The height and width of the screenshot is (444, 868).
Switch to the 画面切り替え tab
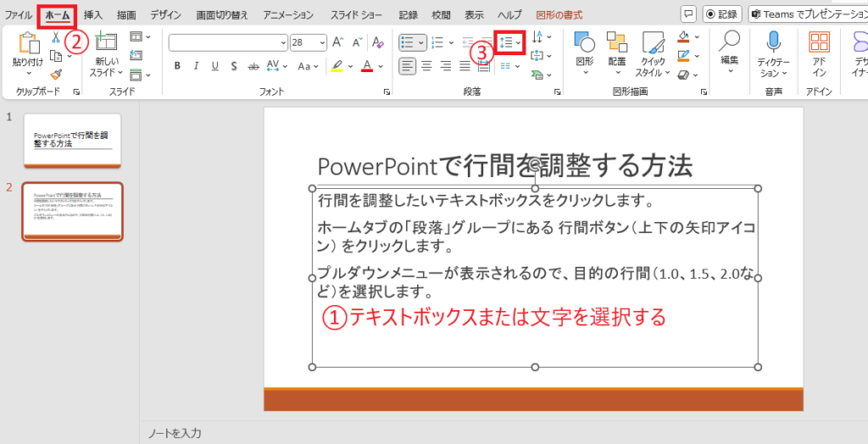[222, 15]
